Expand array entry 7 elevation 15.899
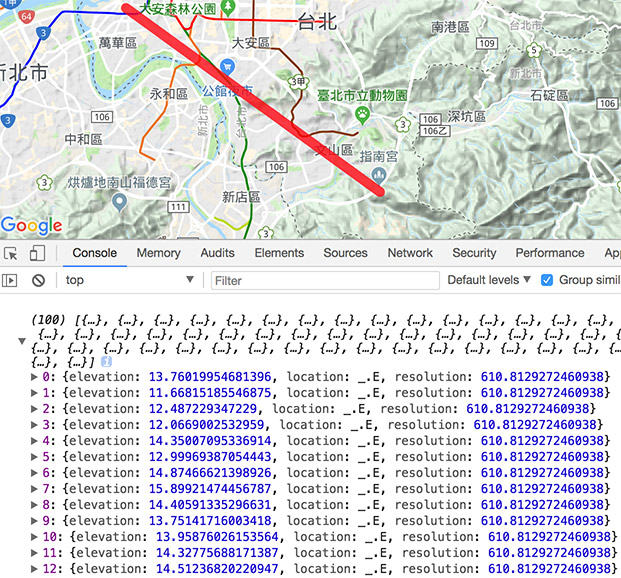 [34, 489]
